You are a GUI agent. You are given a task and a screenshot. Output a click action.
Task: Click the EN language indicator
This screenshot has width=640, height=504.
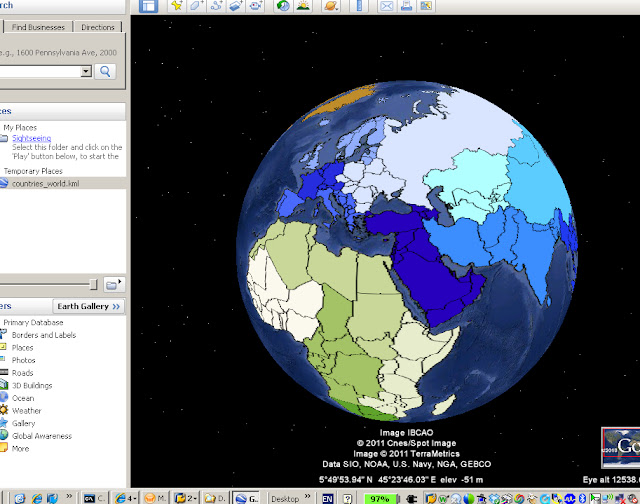[327, 499]
